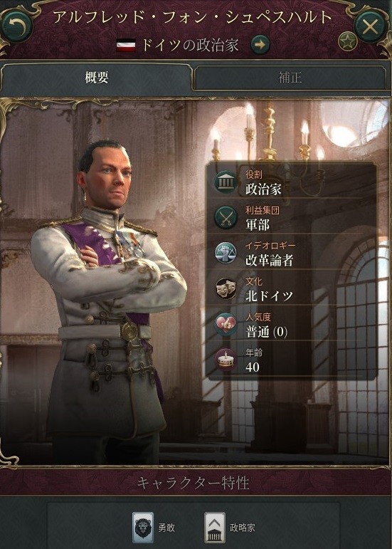This screenshot has width=392, height=549.
Task: Open the 補正 tab
Action: (290, 78)
